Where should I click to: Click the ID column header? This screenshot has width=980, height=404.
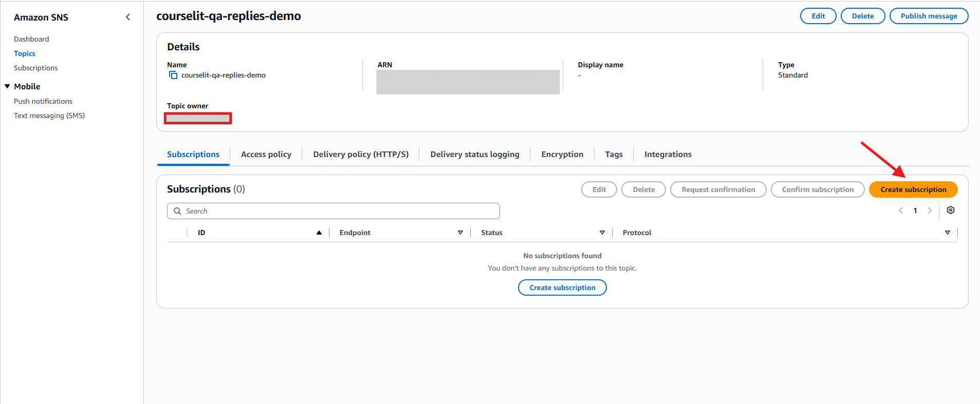pos(201,233)
